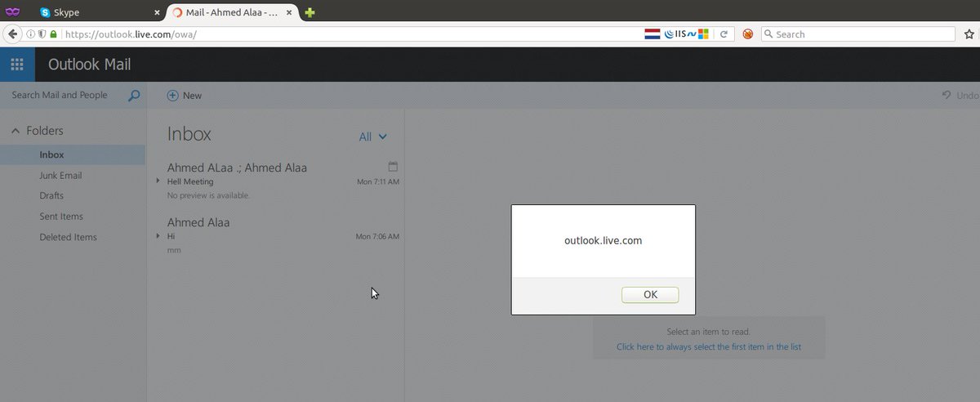Open the site information icon in address bar
Image resolution: width=980 pixels, height=402 pixels.
point(31,34)
